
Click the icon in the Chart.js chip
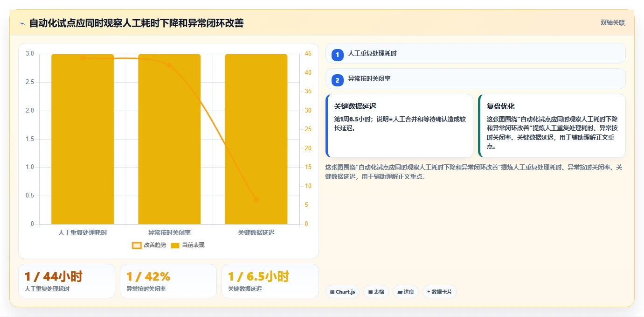point(332,292)
